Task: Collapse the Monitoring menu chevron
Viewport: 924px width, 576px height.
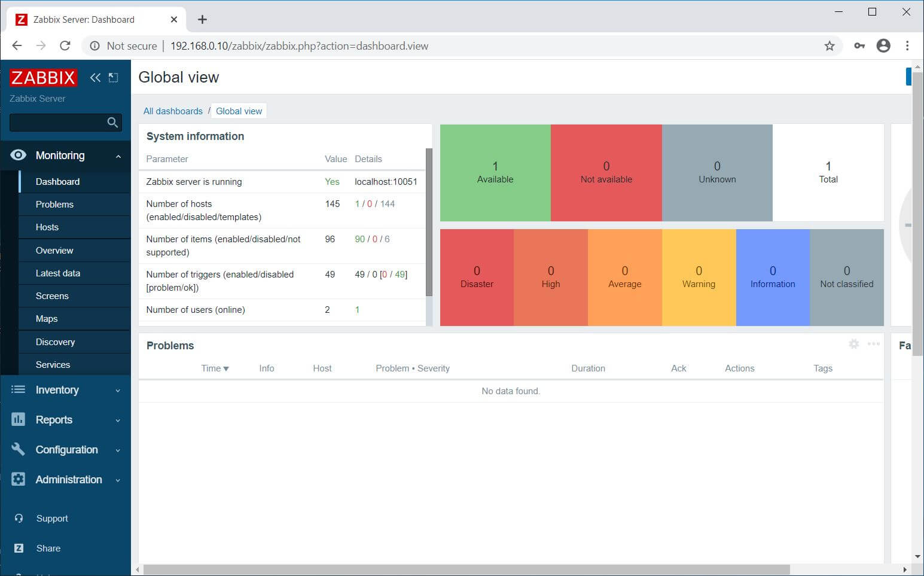Action: 118,157
